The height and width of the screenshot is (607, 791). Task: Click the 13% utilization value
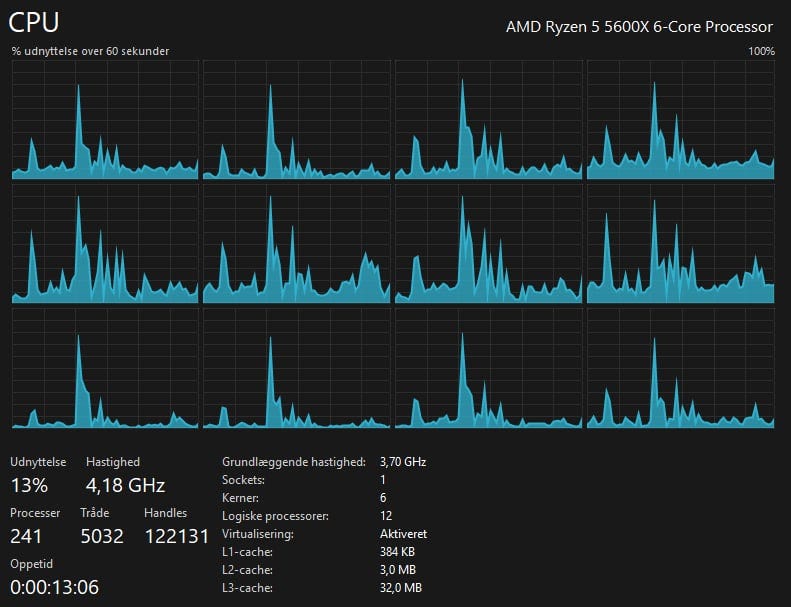29,485
